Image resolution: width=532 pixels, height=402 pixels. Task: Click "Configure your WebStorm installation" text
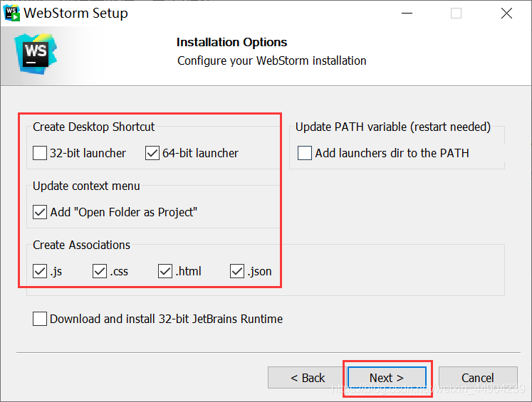[x=272, y=60]
